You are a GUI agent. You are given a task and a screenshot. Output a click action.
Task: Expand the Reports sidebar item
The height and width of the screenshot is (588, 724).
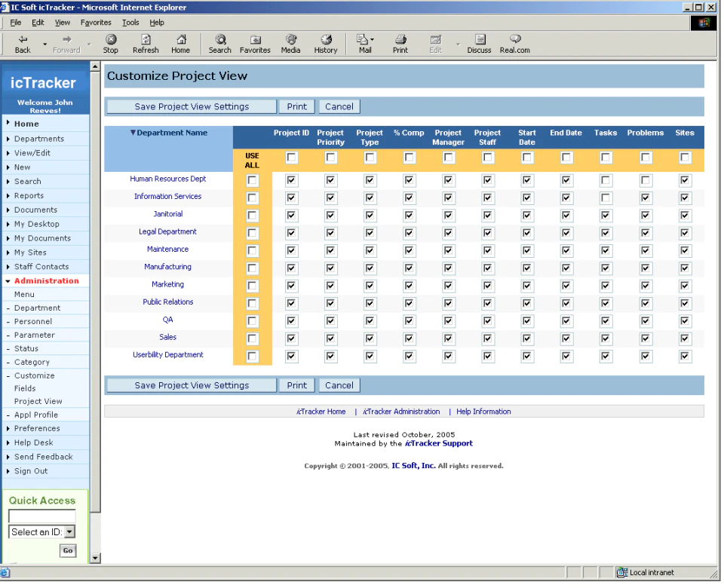[x=29, y=196]
